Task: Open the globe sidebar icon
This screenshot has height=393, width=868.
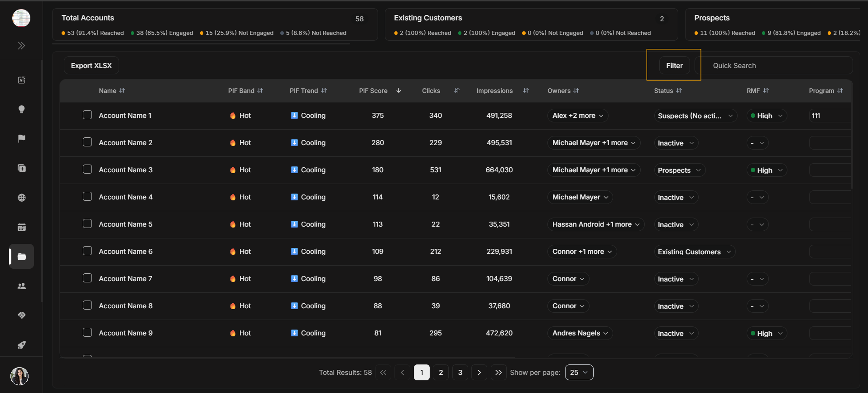Action: tap(21, 198)
